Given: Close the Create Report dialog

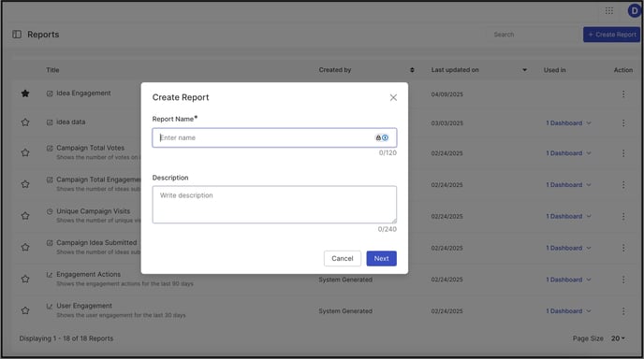Looking at the screenshot, I should pyautogui.click(x=393, y=97).
